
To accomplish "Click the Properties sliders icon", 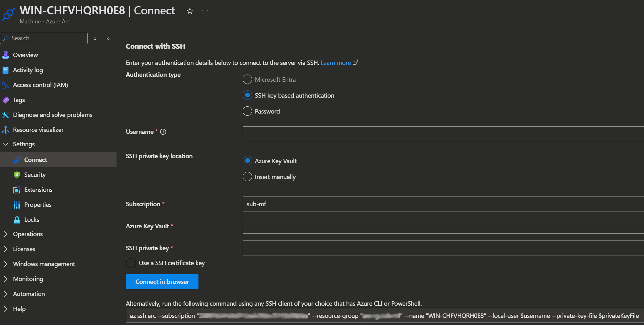I will 17,205.
